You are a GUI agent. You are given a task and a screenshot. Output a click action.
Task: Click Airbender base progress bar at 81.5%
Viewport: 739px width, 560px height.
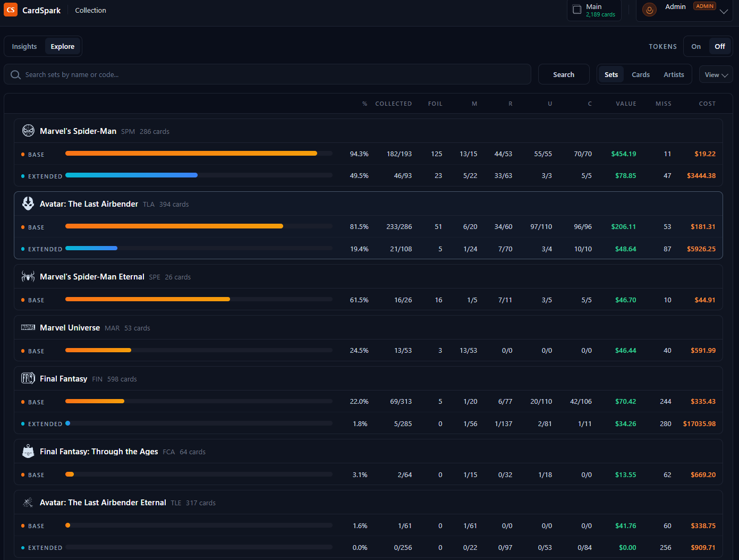(x=199, y=226)
